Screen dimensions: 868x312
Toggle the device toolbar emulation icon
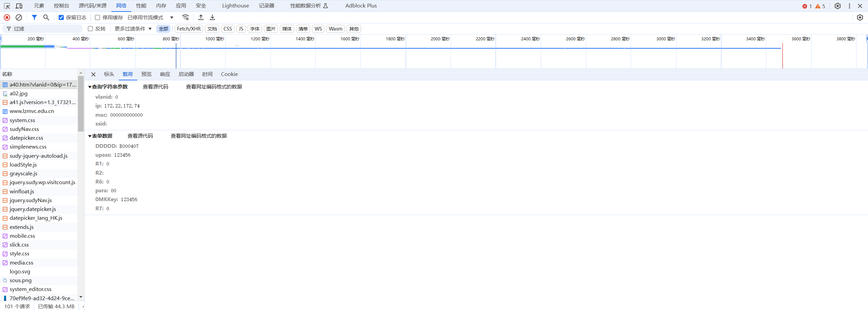[x=19, y=6]
